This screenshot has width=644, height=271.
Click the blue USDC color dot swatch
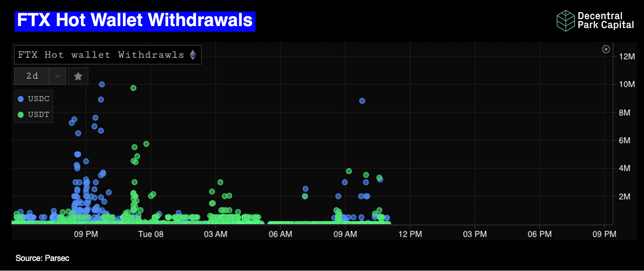click(x=21, y=98)
